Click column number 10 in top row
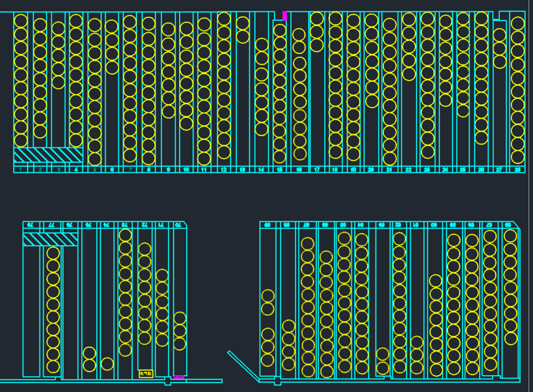Viewport: 533px width, 392px height. tap(186, 169)
